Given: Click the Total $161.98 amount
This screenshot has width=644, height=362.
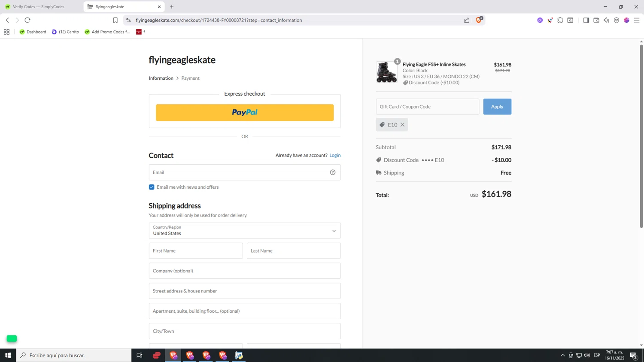Looking at the screenshot, I should point(496,194).
